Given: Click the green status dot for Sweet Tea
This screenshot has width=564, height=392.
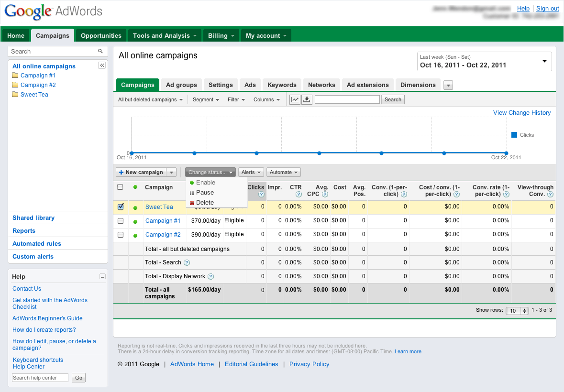Looking at the screenshot, I should (x=135, y=207).
